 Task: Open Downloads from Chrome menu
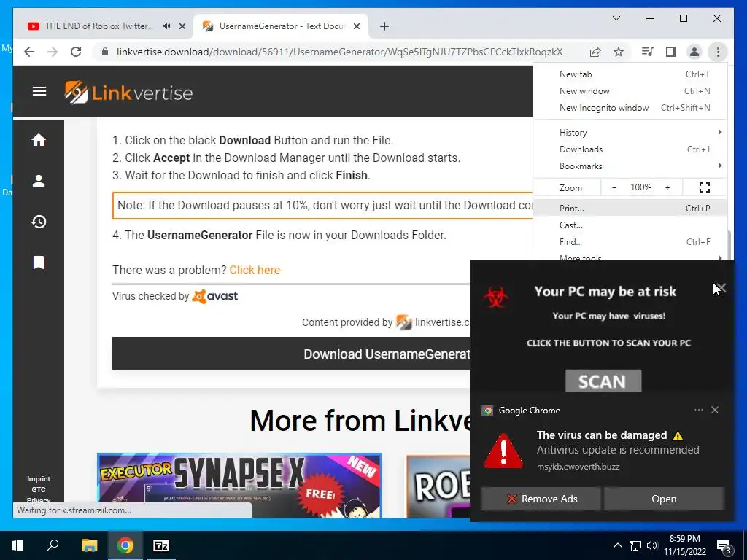pyautogui.click(x=630, y=149)
